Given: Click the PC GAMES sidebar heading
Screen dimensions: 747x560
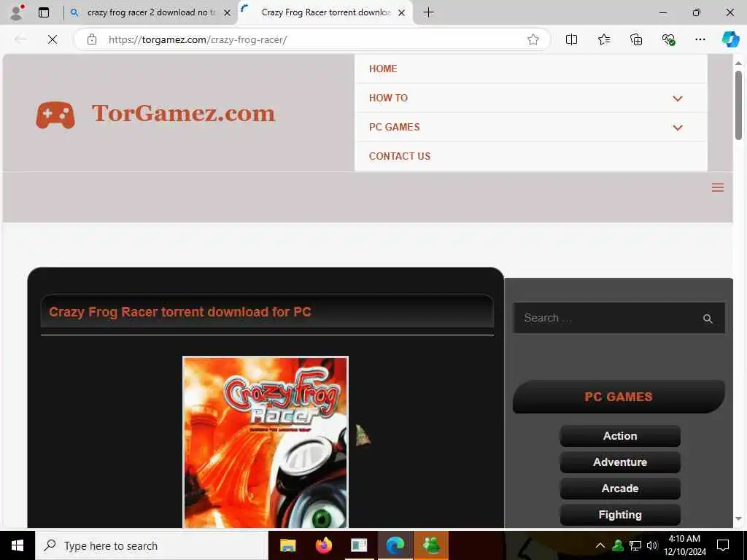Looking at the screenshot, I should [x=619, y=397].
